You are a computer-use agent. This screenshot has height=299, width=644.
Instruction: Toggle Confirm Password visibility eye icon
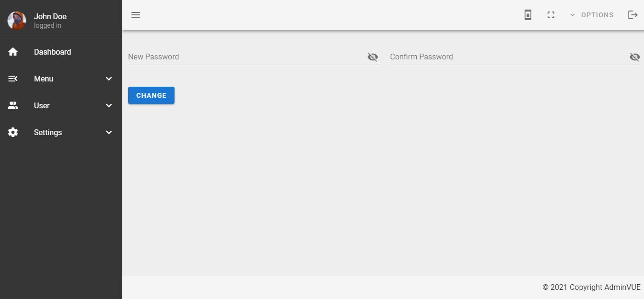(x=634, y=57)
